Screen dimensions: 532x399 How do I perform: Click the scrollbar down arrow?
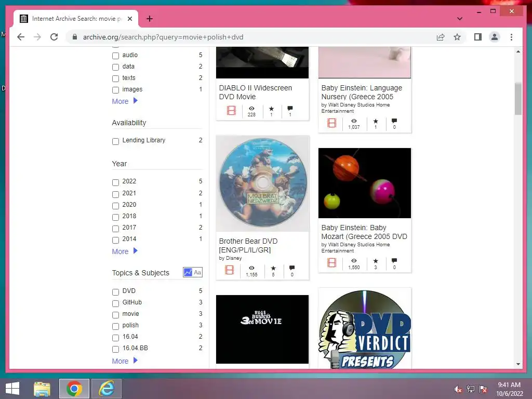click(x=518, y=364)
